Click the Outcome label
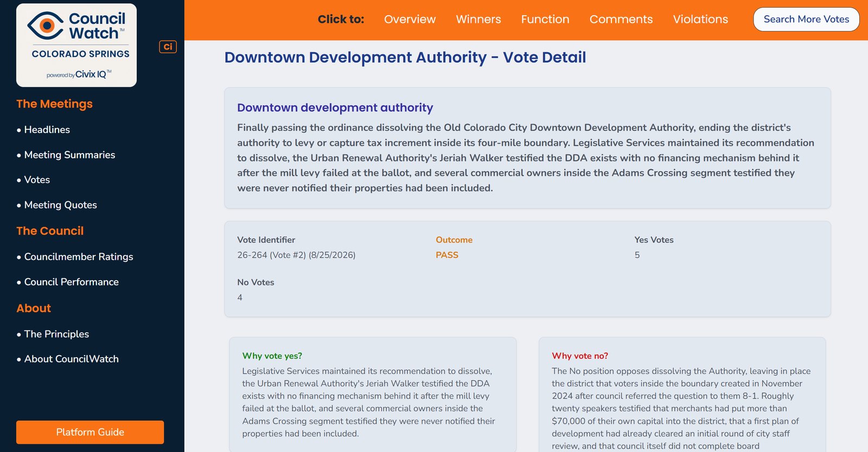This screenshot has height=452, width=868. (x=454, y=240)
